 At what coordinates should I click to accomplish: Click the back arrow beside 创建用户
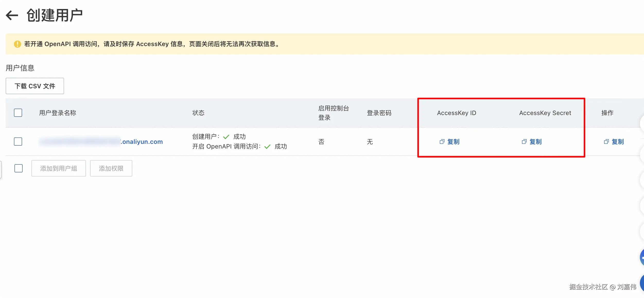coord(12,15)
